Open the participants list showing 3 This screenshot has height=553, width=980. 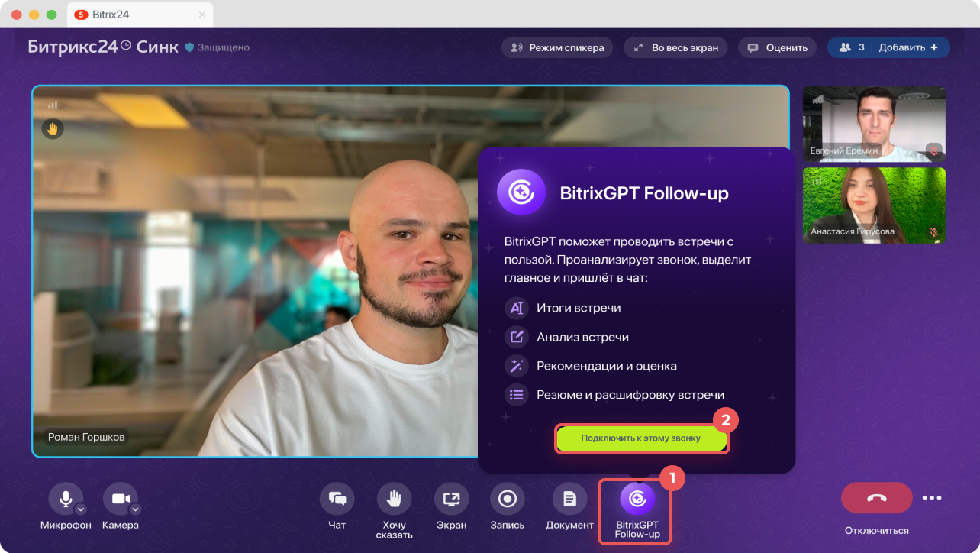pos(851,47)
